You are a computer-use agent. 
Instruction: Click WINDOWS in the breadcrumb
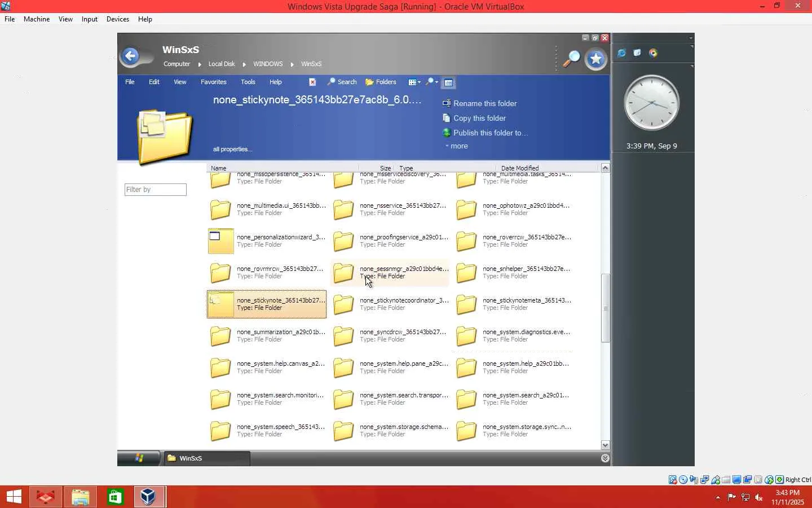(268, 64)
